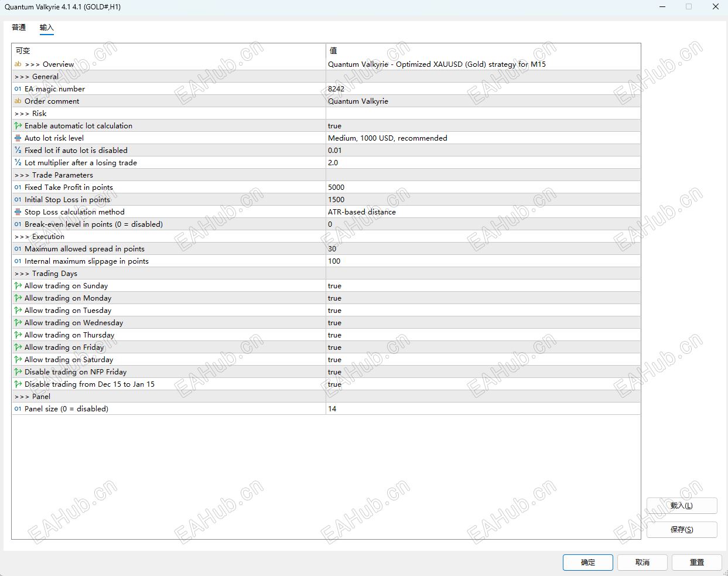
Task: Click the 载入(L) button
Action: pyautogui.click(x=682, y=506)
